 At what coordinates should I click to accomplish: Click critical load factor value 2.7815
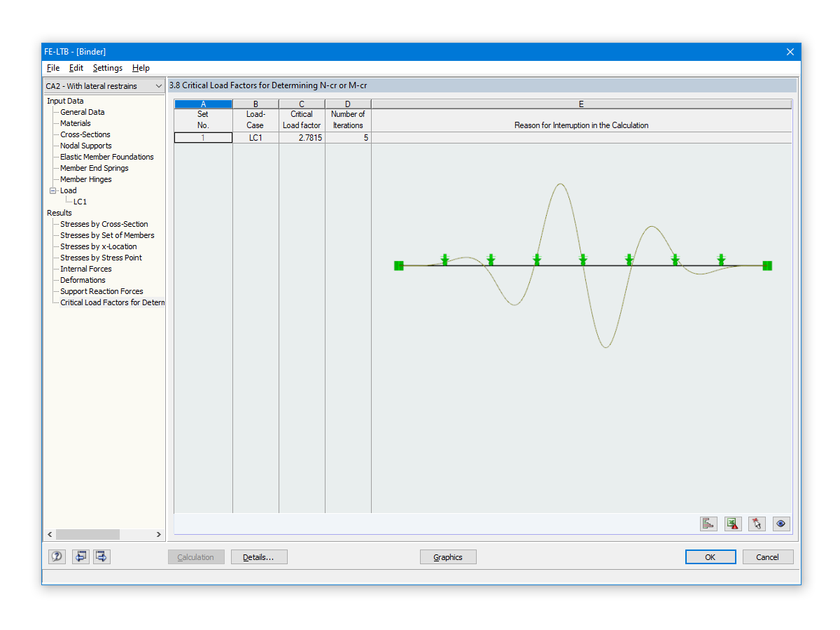(x=302, y=138)
